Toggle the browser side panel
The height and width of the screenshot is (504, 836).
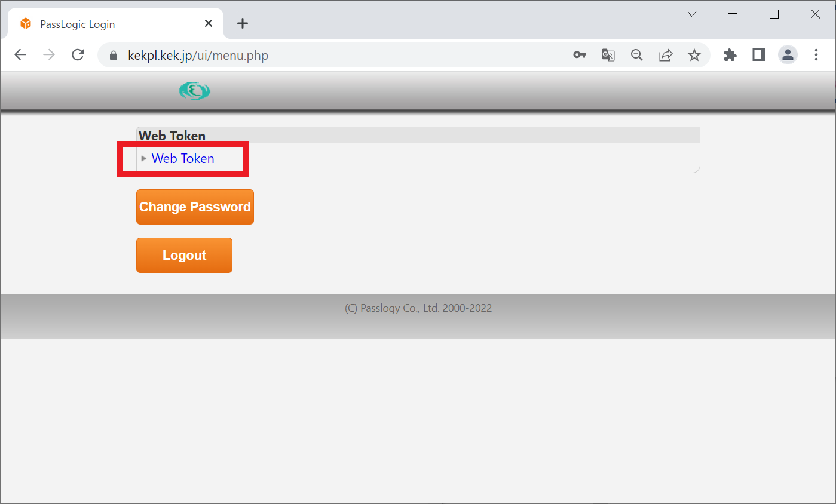coord(759,55)
